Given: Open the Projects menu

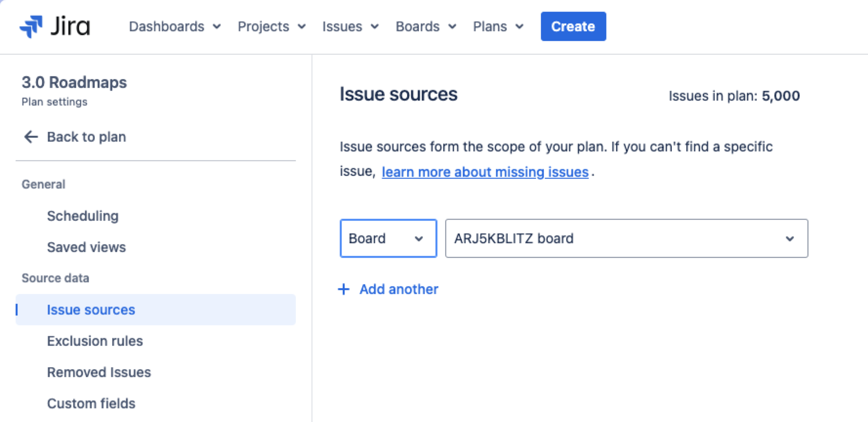Looking at the screenshot, I should [x=271, y=26].
